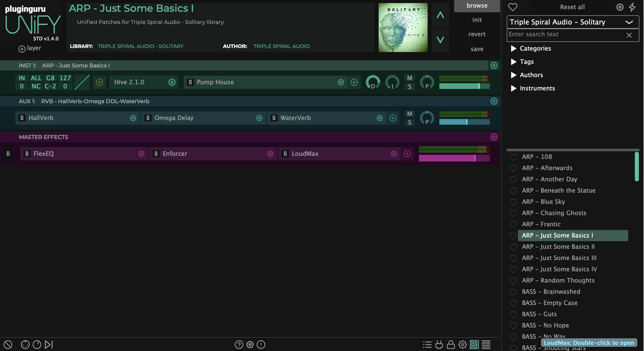Open Triple Spiral Audio – Solitary library dropdown

[x=573, y=22]
